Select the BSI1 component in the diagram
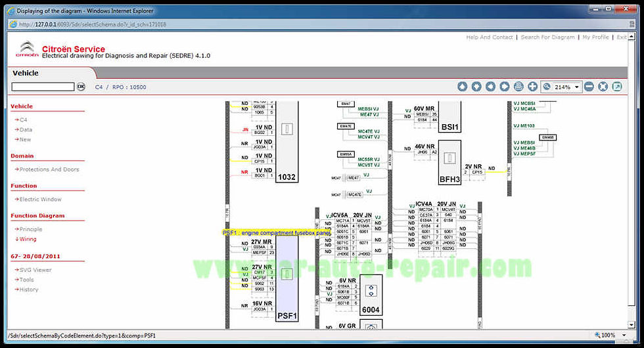644x348 pixels. click(449, 118)
